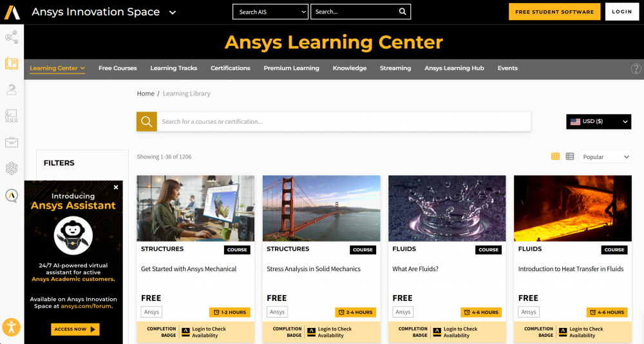Switch to grid view layout

[555, 157]
